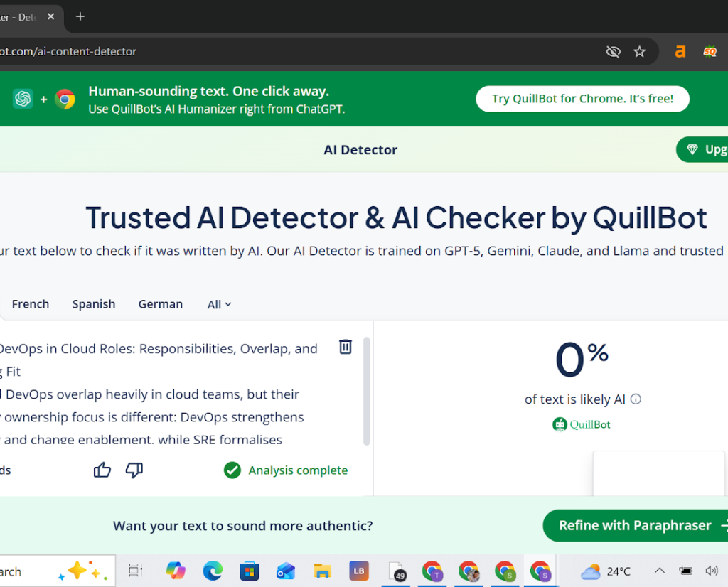Click the Analysis complete checkmark icon

point(232,470)
